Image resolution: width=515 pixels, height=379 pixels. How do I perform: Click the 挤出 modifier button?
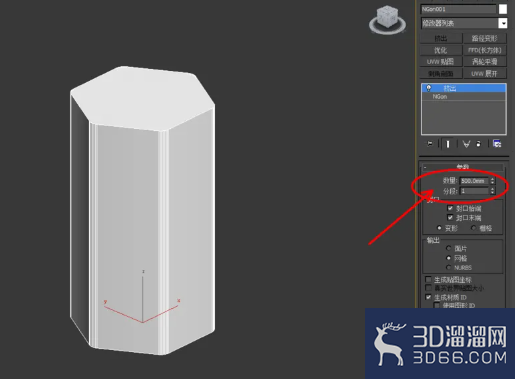pyautogui.click(x=441, y=39)
